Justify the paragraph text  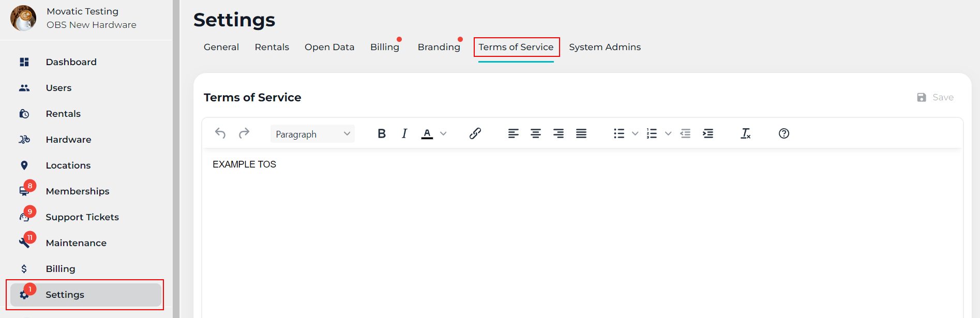click(581, 133)
